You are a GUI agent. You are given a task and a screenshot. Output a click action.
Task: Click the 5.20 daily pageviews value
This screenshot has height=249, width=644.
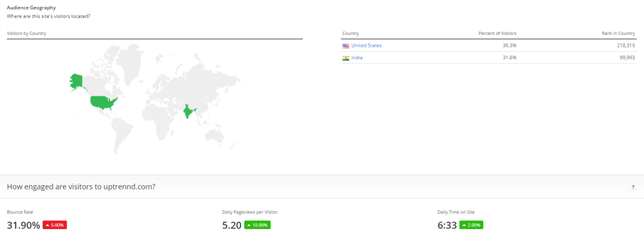(x=232, y=225)
